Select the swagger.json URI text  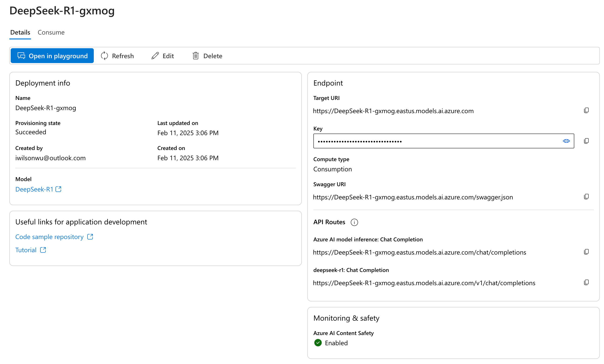click(x=413, y=197)
